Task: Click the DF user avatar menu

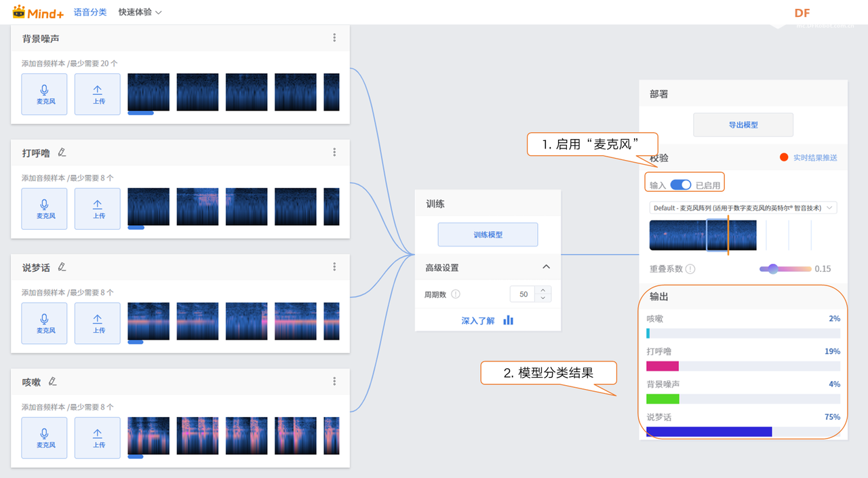Action: point(803,12)
